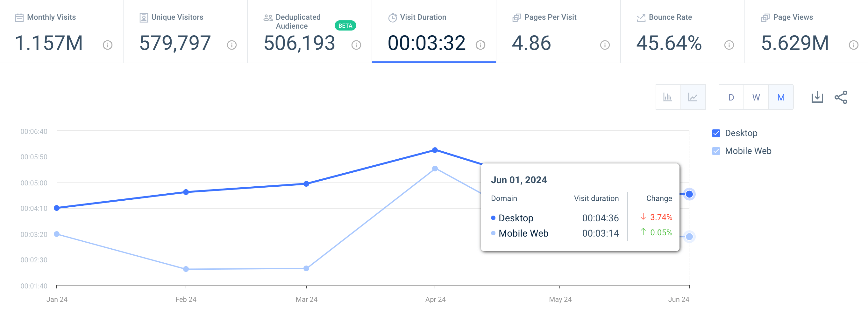Click the share chart icon

(x=841, y=97)
